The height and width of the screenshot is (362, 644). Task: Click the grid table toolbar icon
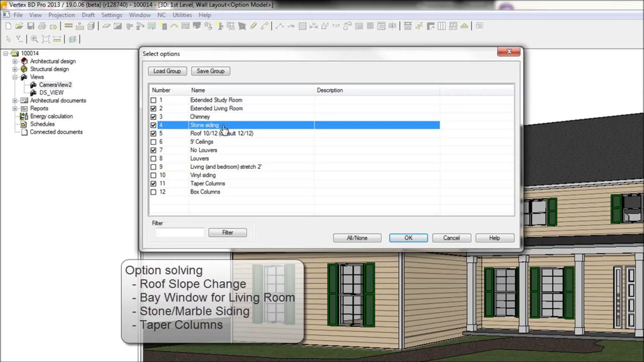coord(370,26)
